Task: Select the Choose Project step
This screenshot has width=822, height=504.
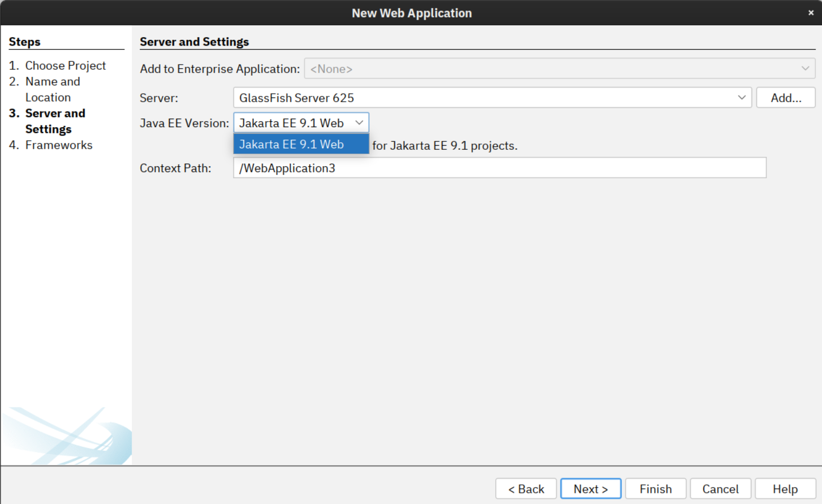Action: pos(65,65)
